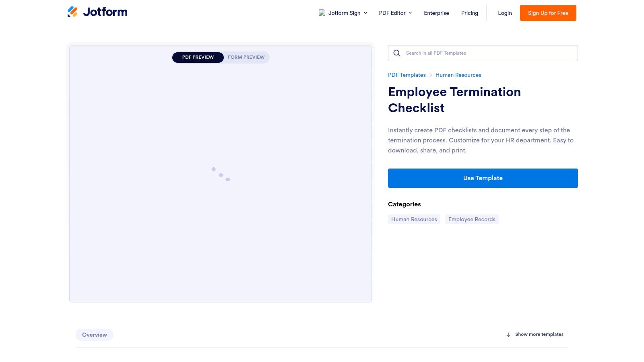Click the Login link

(505, 12)
